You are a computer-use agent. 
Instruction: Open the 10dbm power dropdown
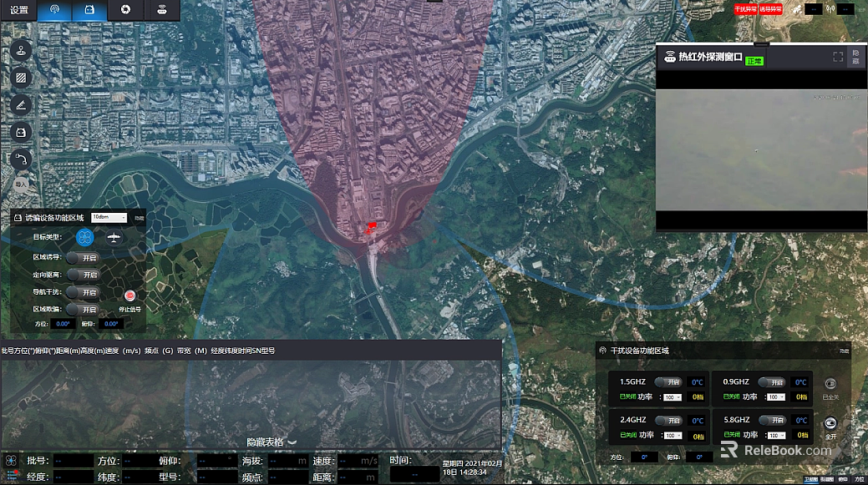point(109,217)
